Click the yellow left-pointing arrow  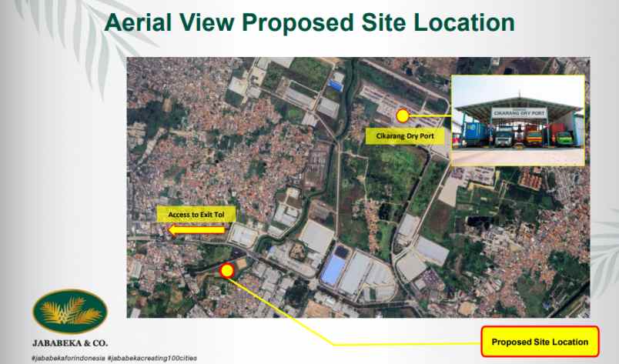(196, 229)
